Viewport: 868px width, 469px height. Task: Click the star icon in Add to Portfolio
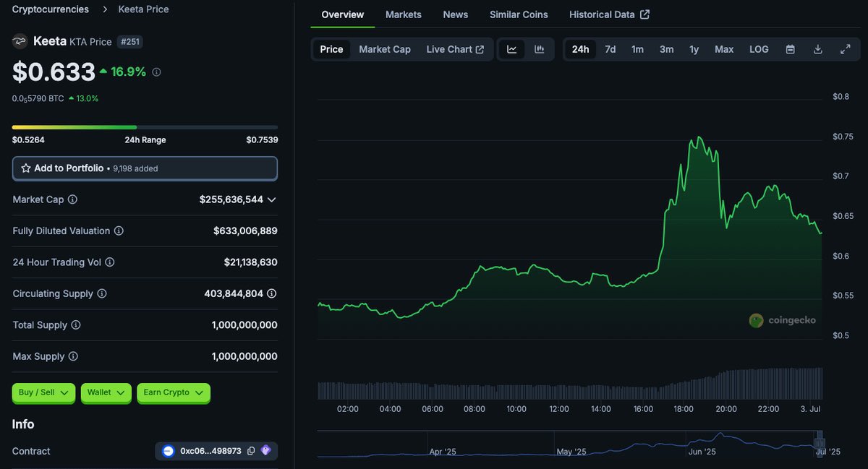tap(26, 168)
